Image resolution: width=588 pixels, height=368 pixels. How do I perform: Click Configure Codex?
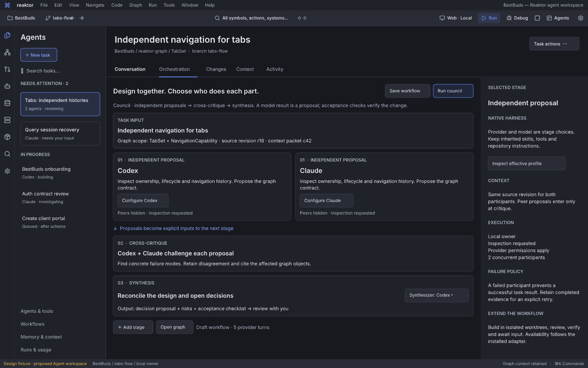coord(143,201)
